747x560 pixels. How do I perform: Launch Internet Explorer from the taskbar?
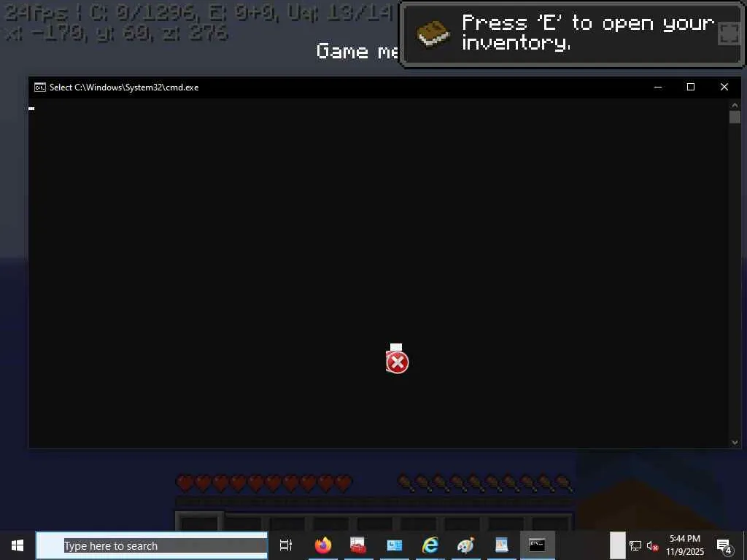[430, 545]
